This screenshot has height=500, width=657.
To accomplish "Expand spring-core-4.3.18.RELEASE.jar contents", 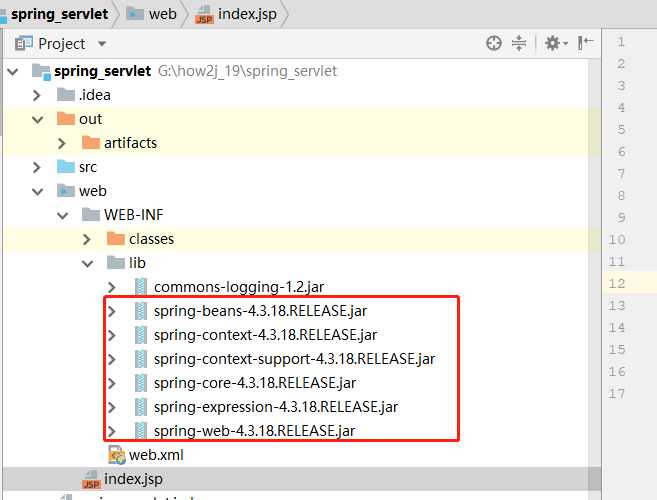I will (x=112, y=383).
